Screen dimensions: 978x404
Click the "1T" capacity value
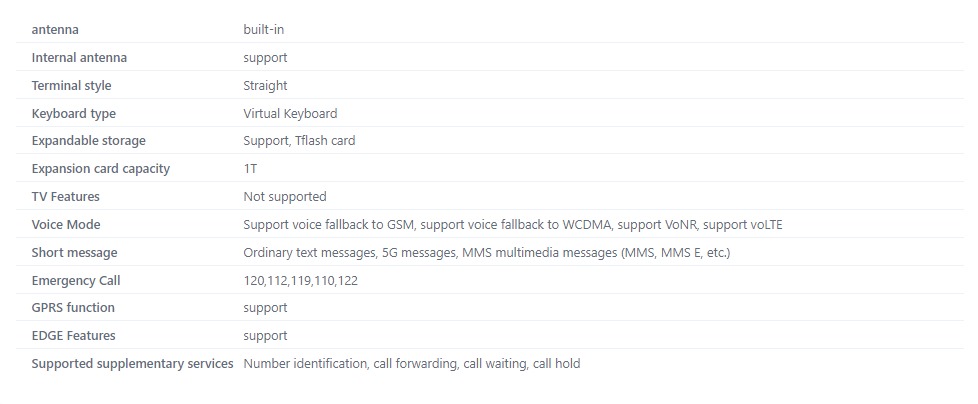click(250, 169)
